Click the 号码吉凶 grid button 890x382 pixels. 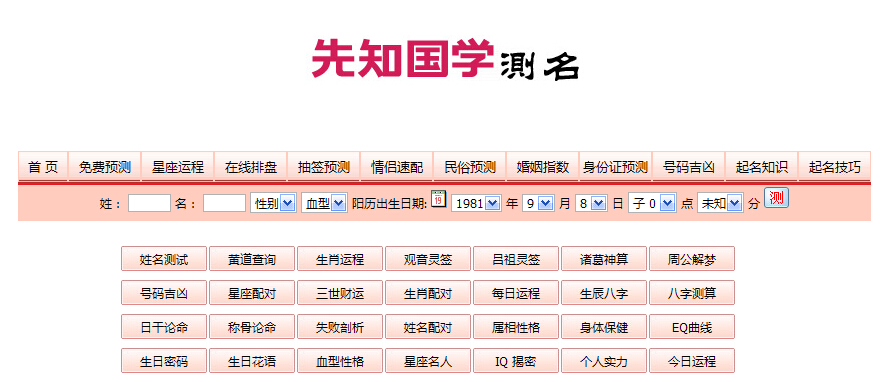164,293
